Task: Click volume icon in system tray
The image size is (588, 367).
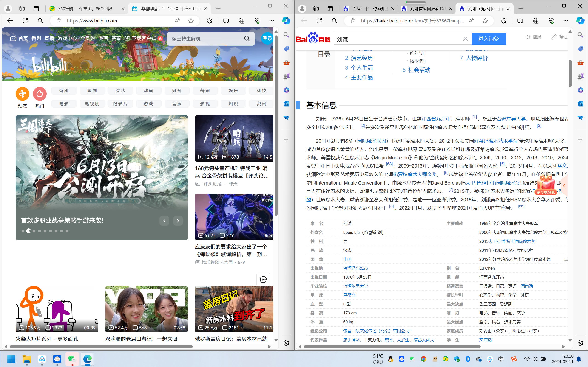Action: (535, 359)
